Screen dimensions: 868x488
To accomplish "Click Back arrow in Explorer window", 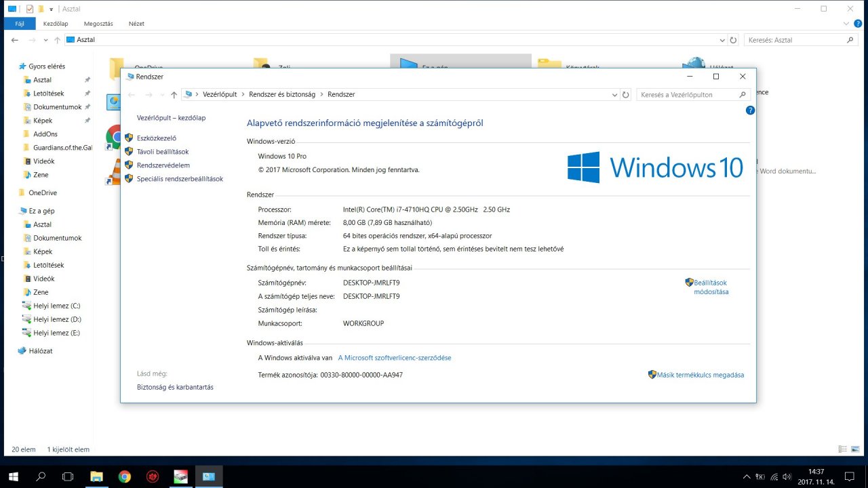I will pyautogui.click(x=15, y=40).
